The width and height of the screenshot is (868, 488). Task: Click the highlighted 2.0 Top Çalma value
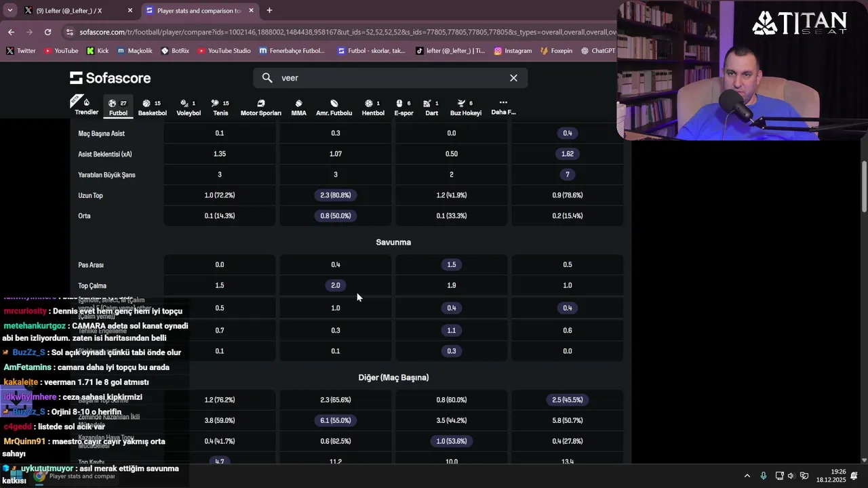[x=336, y=285]
